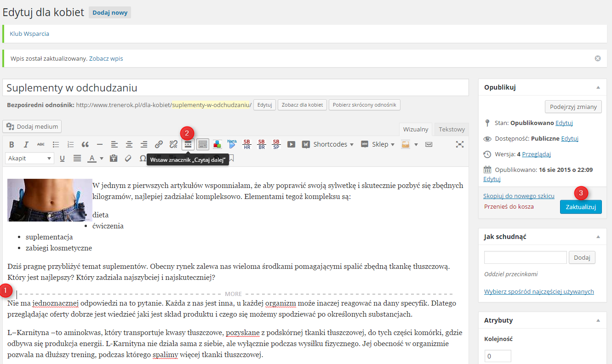612x364 pixels.
Task: Select the waist image in the article
Action: (x=50, y=200)
